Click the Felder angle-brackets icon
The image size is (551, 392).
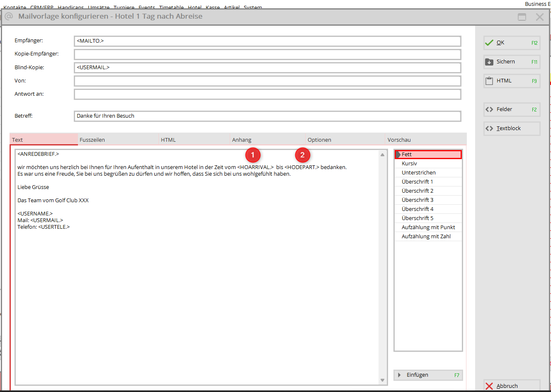[489, 109]
